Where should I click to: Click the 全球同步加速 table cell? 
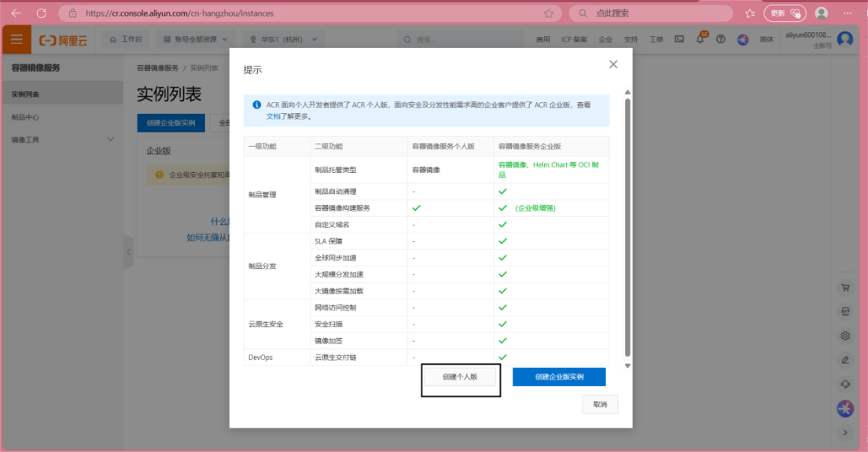[359, 258]
